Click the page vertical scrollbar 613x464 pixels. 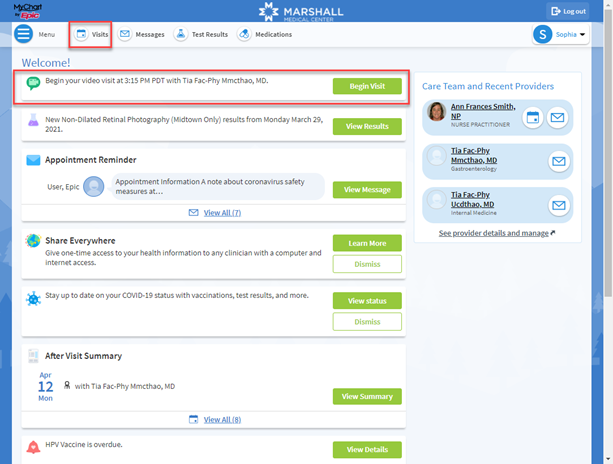click(608, 152)
